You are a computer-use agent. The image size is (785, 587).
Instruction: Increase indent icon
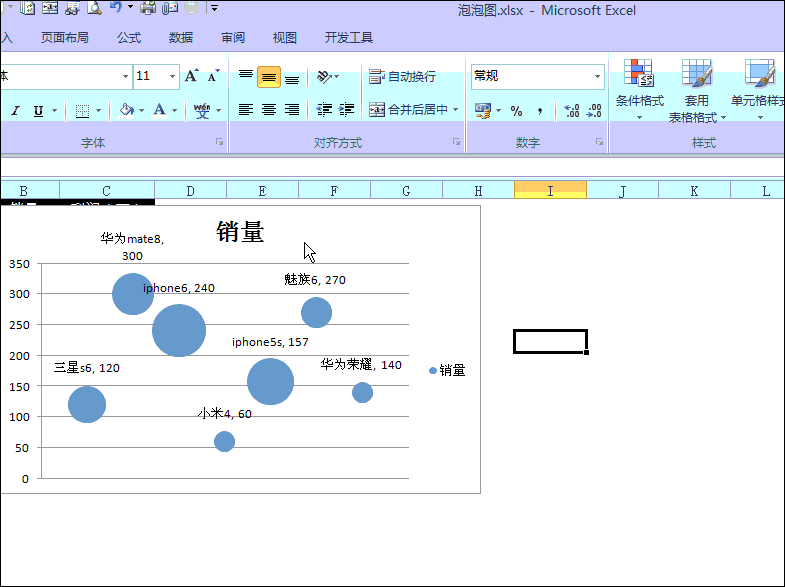coord(346,110)
